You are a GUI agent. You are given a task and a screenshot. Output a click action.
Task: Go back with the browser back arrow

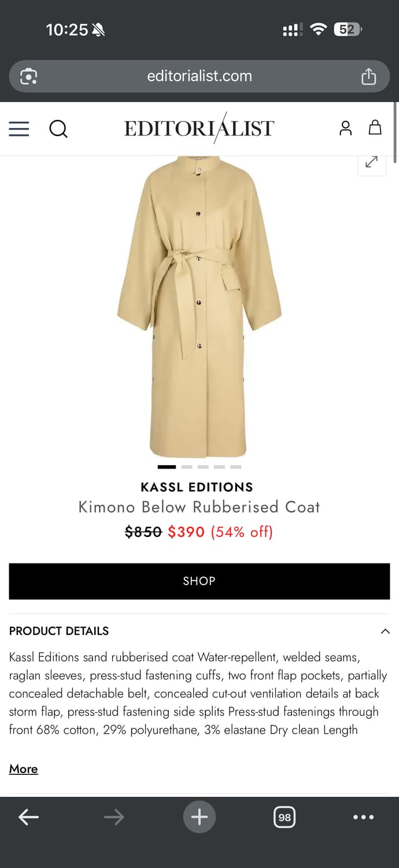(28, 817)
